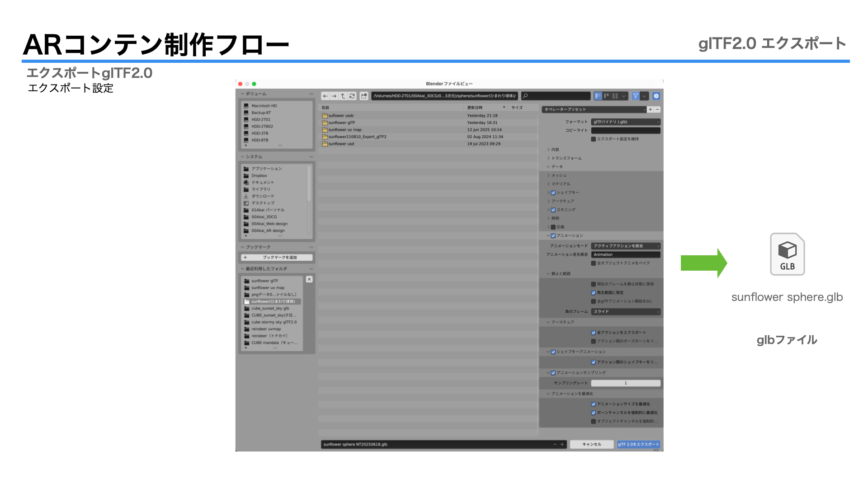The image size is (868, 488).
Task: Create a new folder
Action: point(364,96)
